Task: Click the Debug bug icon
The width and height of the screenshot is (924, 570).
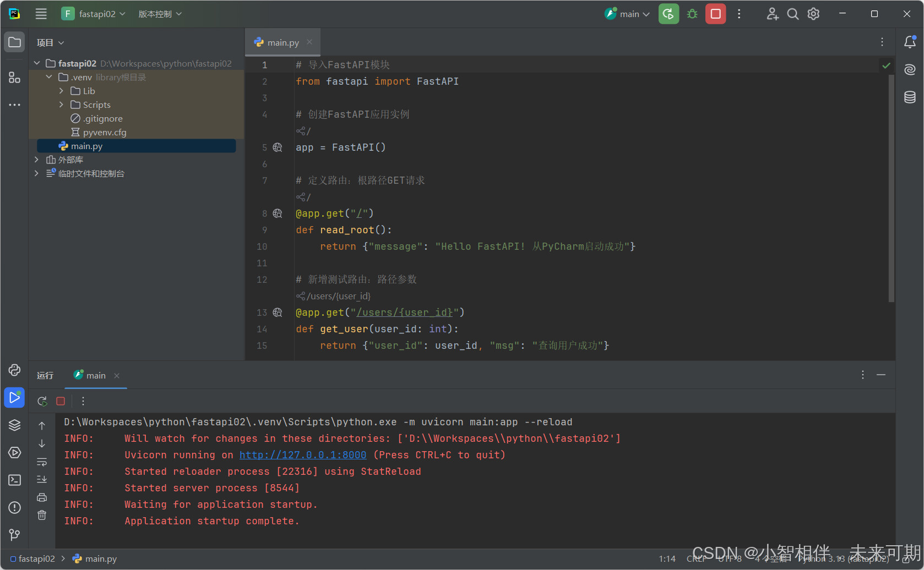Action: (692, 14)
